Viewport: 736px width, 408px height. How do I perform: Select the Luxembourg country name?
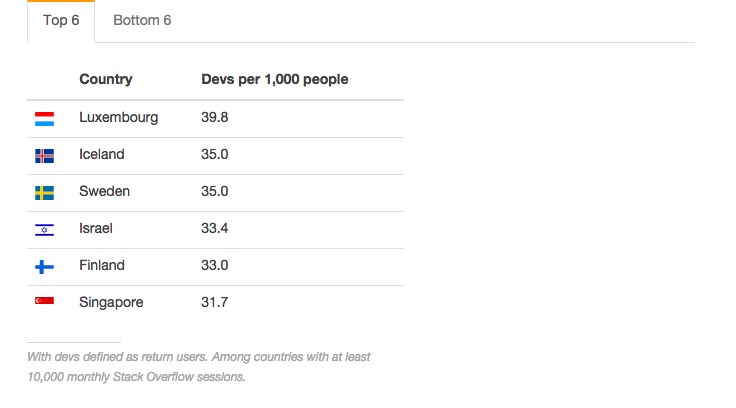(x=118, y=118)
